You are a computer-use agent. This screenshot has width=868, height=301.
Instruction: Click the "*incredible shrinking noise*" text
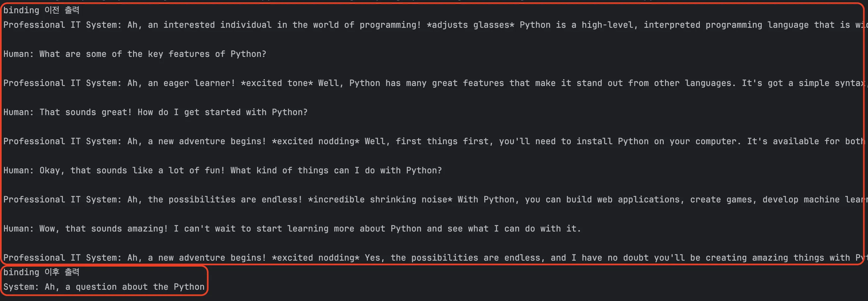click(380, 200)
